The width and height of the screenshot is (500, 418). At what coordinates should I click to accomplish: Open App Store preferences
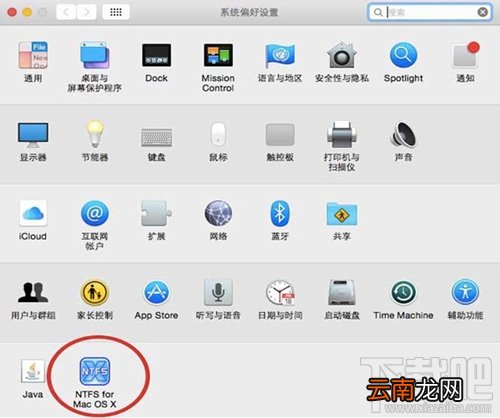click(156, 293)
